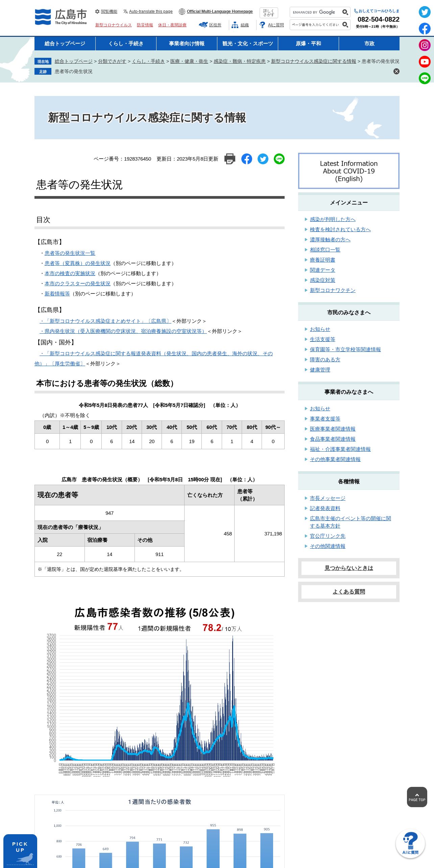Open 患者等（変異株）の発生状況 link

coord(77,263)
